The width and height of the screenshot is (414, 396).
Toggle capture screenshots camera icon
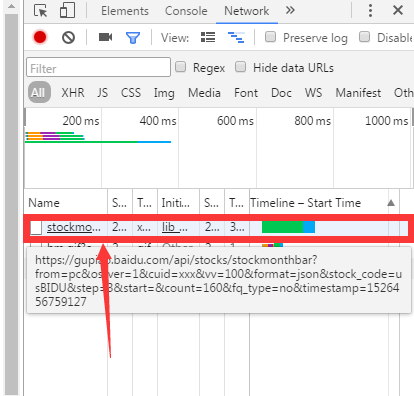pyautogui.click(x=105, y=37)
